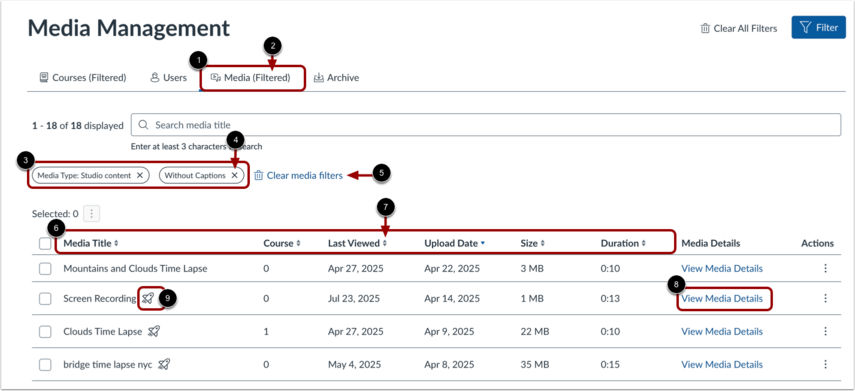This screenshot has height=391, width=855.
Task: Sort the table by Last Viewed
Action: coord(357,243)
